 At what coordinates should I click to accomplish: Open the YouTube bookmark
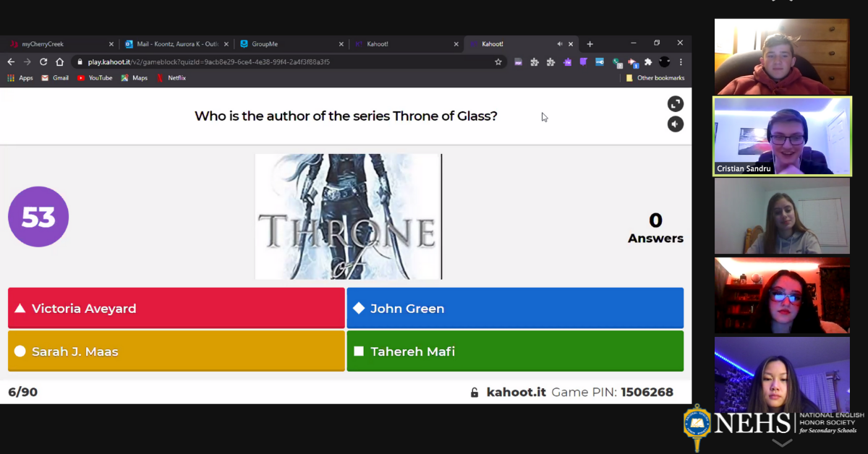[95, 78]
